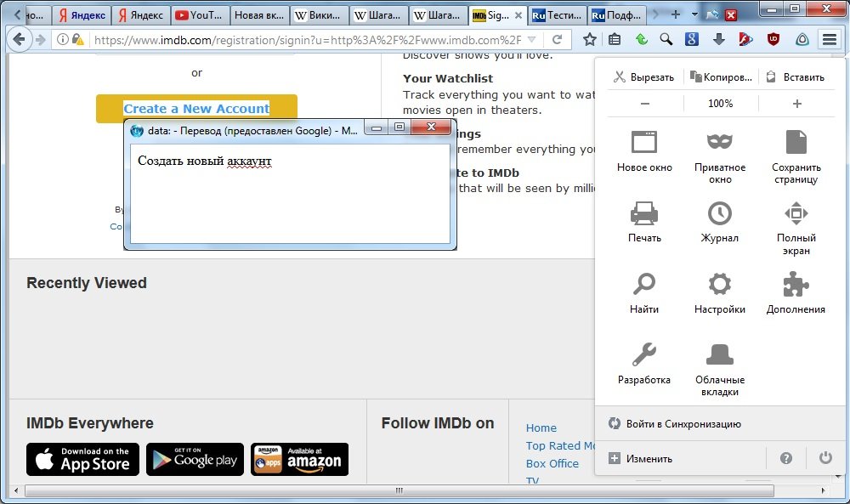Image resolution: width=850 pixels, height=504 pixels.
Task: Click the tab strip scroll-right chevron
Action: 656,14
